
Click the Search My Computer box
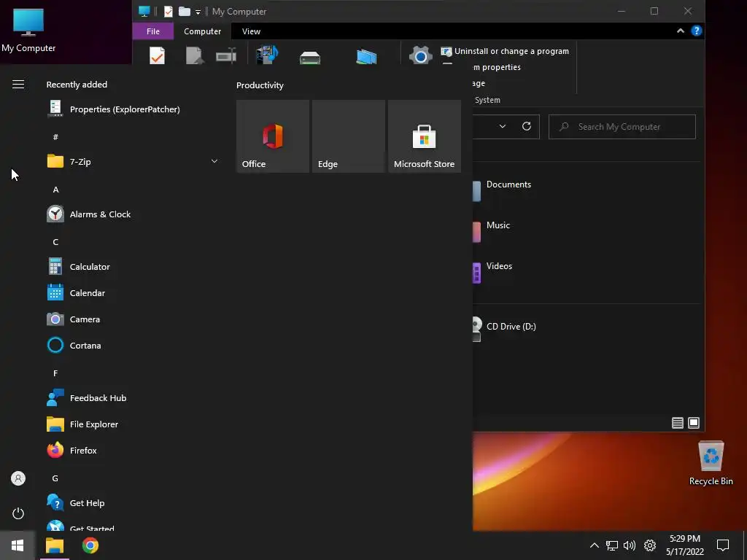(x=622, y=127)
